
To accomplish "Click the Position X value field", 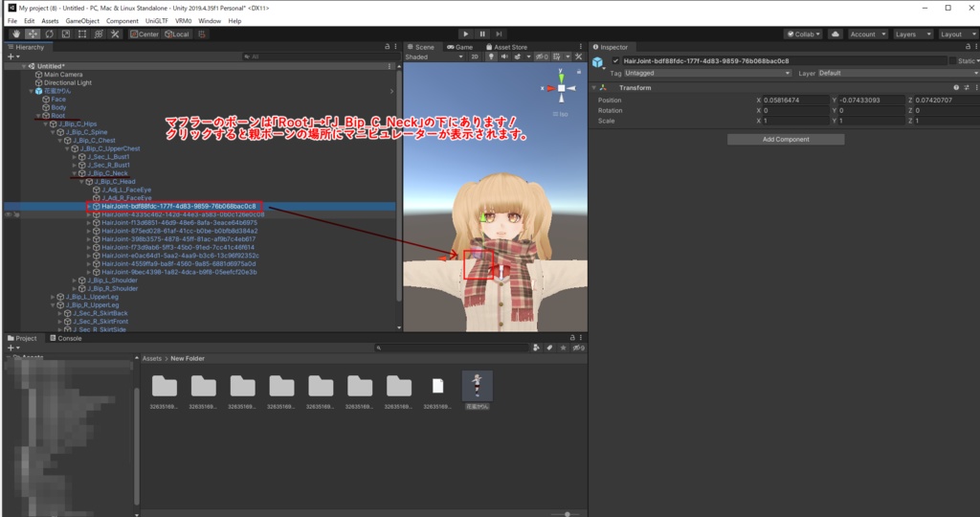I will pyautogui.click(x=795, y=100).
